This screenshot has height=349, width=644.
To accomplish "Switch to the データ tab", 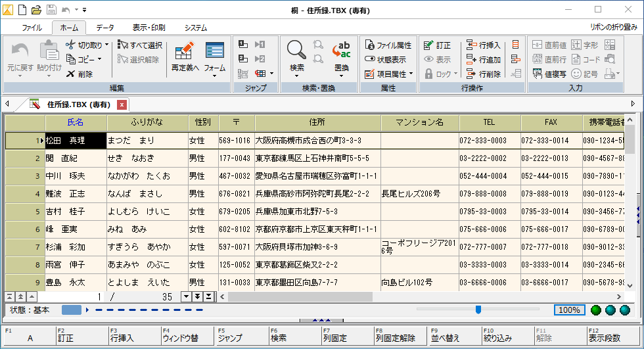I will [105, 28].
